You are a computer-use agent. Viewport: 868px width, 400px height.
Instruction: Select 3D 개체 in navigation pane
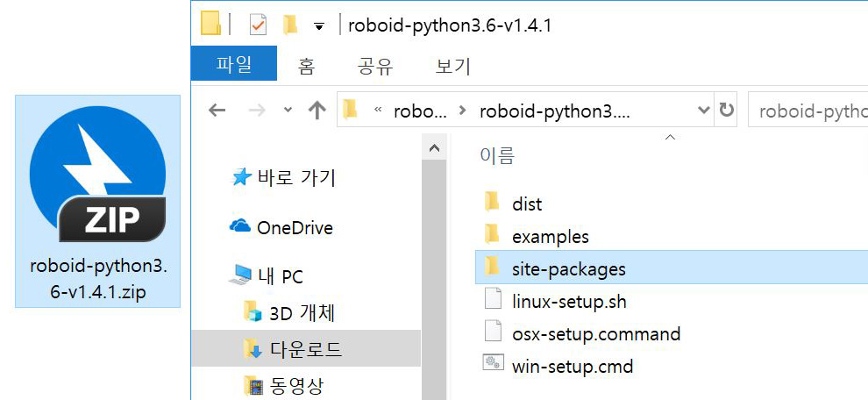302,313
